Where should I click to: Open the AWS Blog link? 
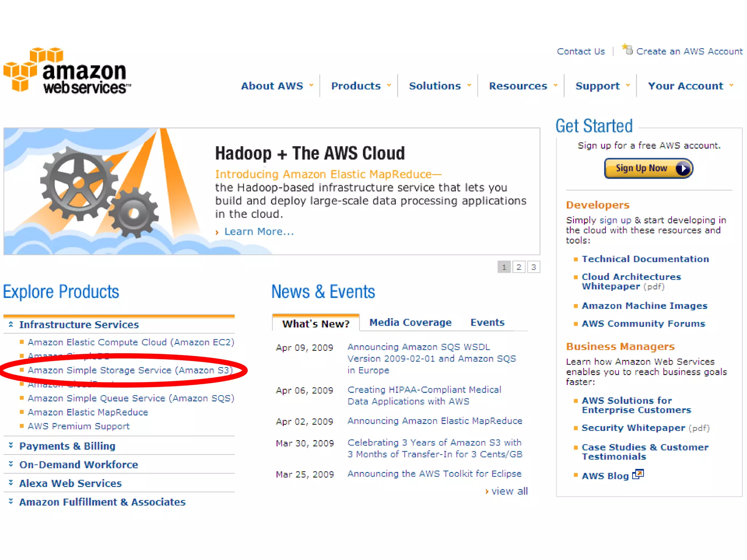point(605,476)
